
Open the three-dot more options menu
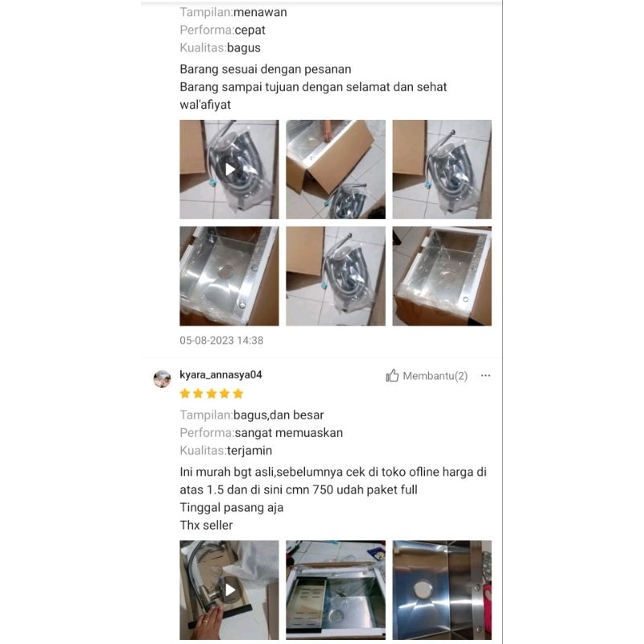(485, 375)
